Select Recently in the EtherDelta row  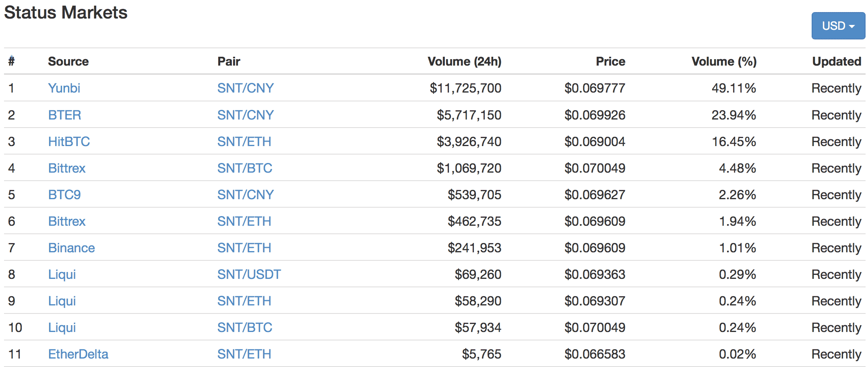[836, 354]
